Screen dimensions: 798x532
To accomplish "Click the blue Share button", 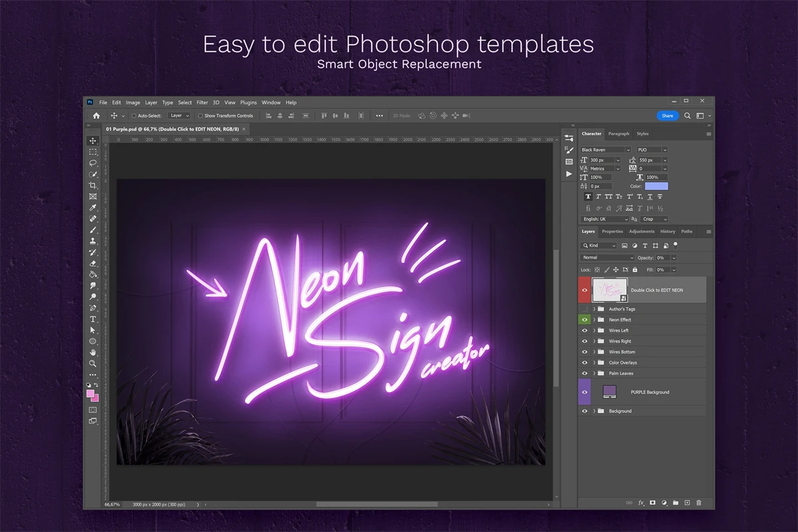I will (x=667, y=116).
